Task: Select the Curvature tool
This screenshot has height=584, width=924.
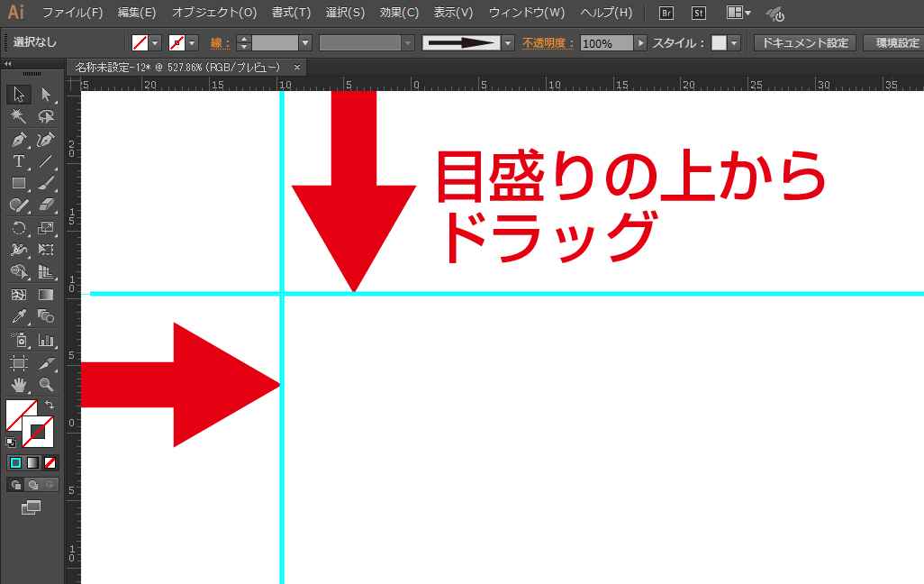Action: (x=45, y=139)
